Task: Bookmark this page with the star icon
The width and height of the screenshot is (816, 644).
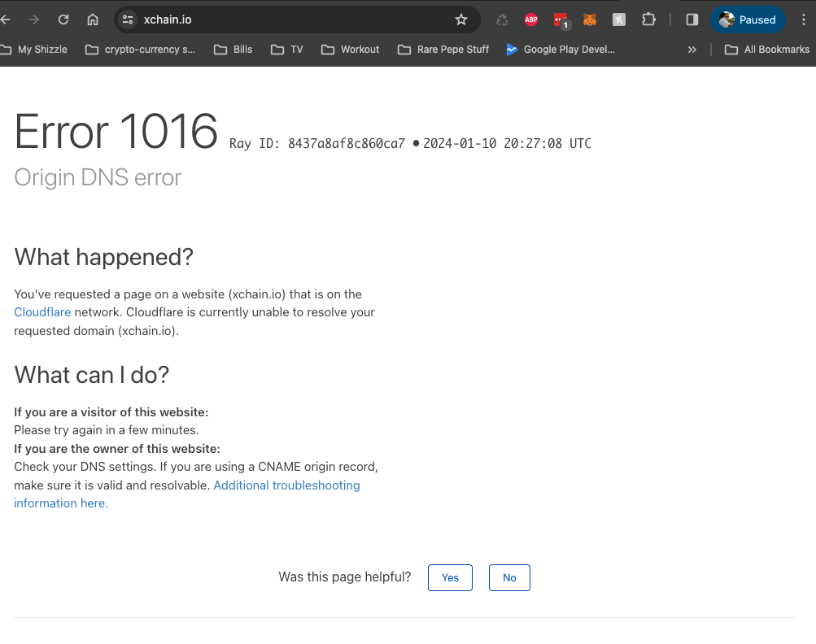Action: tap(461, 20)
